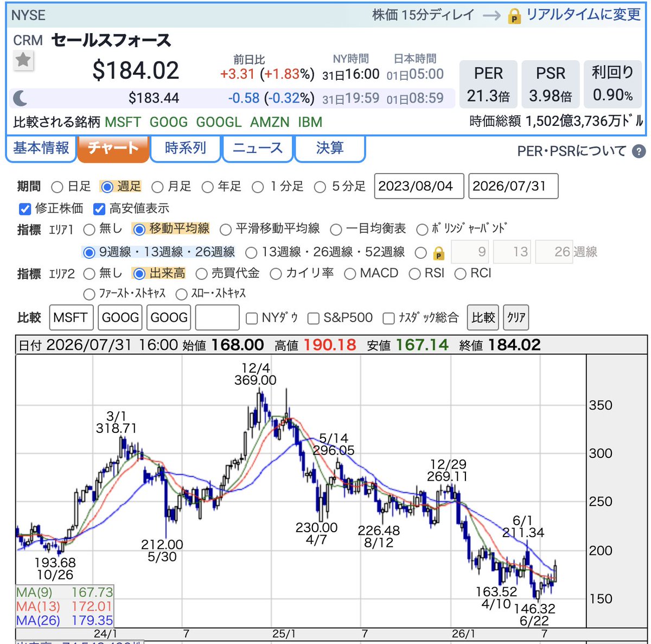Click the gold lock icon beside リアルタイムに変更

(514, 16)
